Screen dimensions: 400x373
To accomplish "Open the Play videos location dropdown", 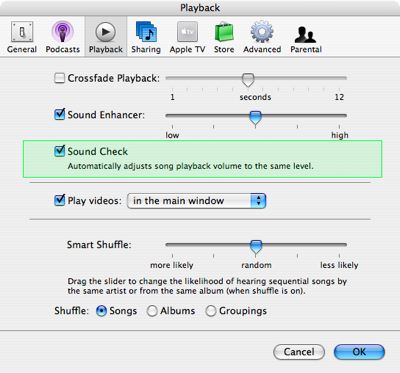I will click(x=196, y=201).
